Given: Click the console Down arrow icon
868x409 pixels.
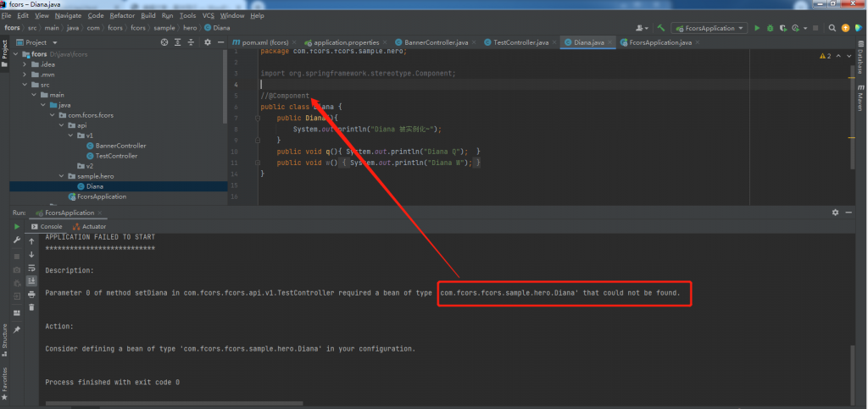Looking at the screenshot, I should click(x=31, y=254).
